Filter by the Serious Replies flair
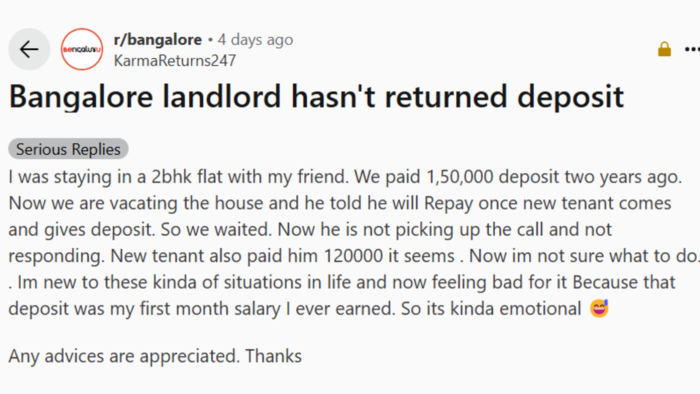This screenshot has width=700, height=394. [x=68, y=149]
